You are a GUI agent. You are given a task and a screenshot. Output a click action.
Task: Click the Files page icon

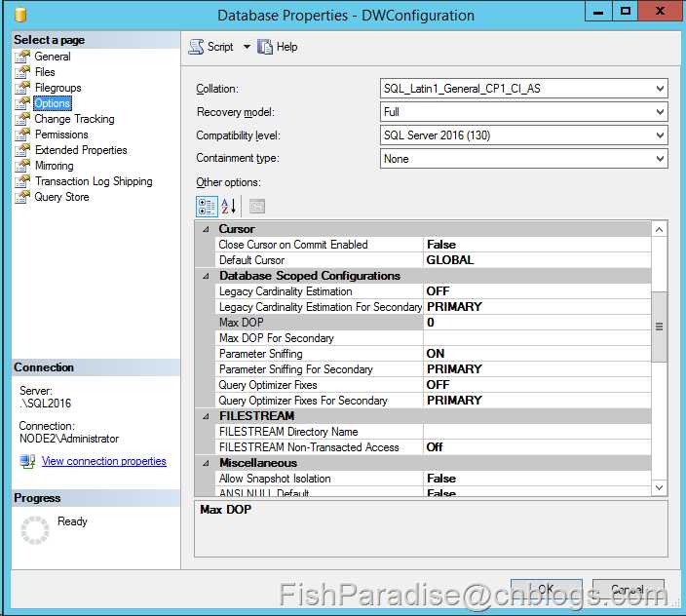(22, 72)
